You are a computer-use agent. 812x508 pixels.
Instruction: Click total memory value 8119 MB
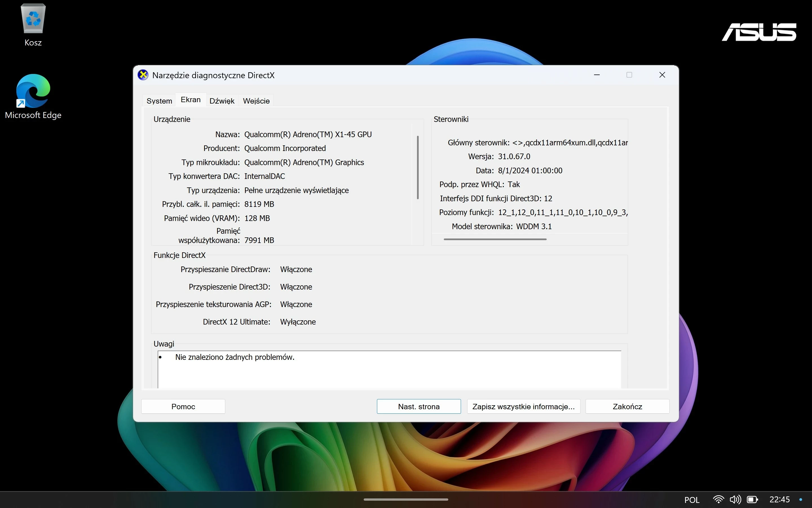coord(259,204)
